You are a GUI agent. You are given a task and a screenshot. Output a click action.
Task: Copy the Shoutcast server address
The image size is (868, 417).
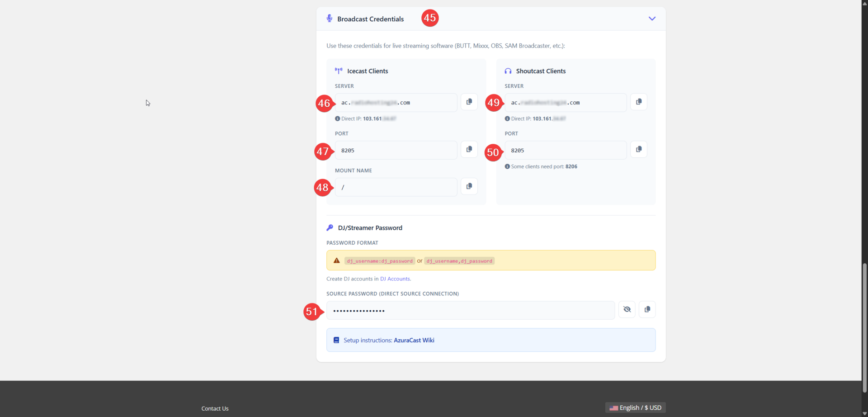point(638,102)
